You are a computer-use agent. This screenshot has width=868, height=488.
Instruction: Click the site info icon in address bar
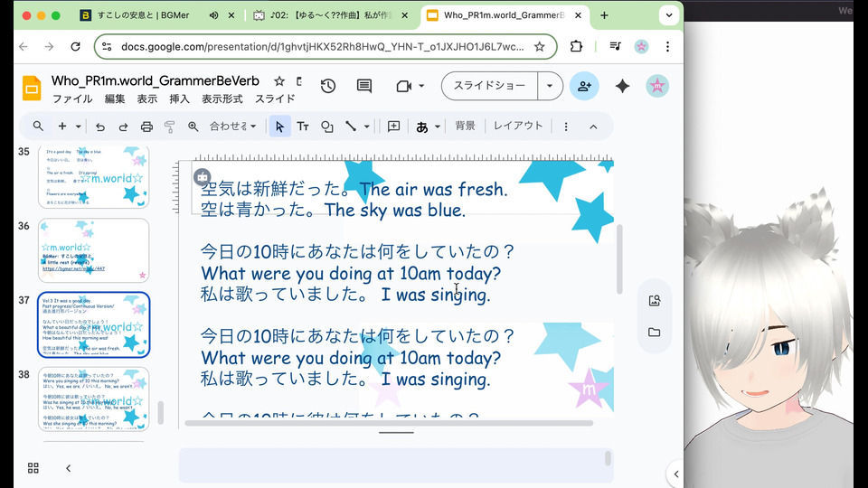click(107, 46)
